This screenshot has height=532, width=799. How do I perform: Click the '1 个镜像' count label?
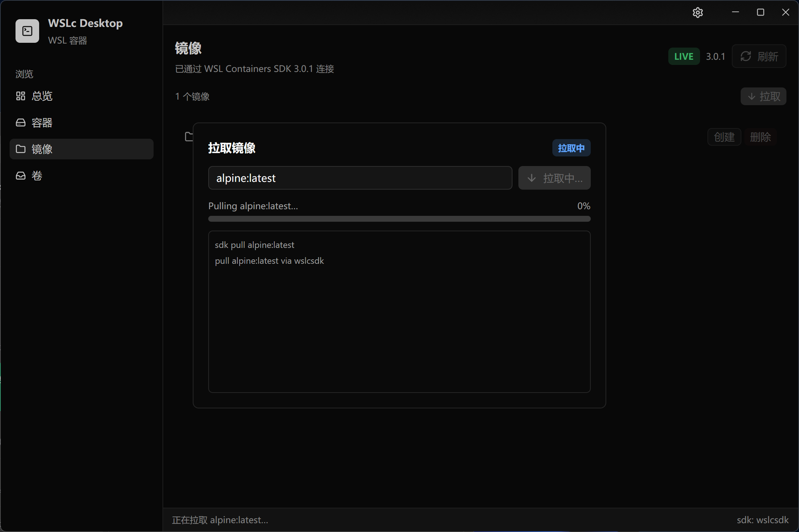click(192, 96)
